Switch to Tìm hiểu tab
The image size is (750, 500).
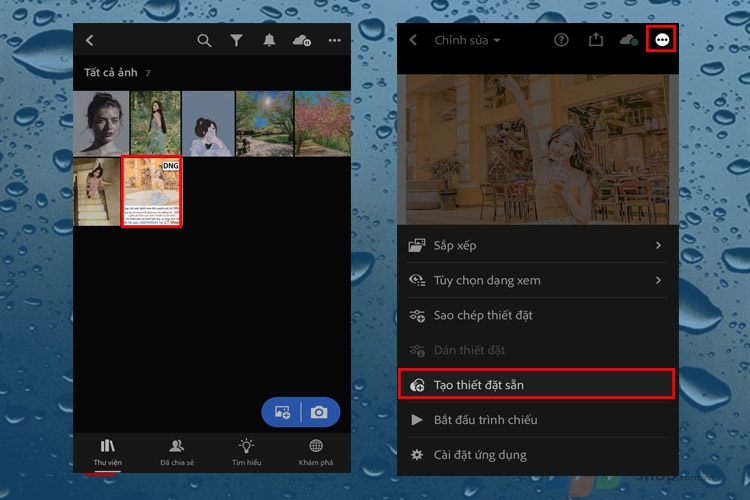coord(246,453)
